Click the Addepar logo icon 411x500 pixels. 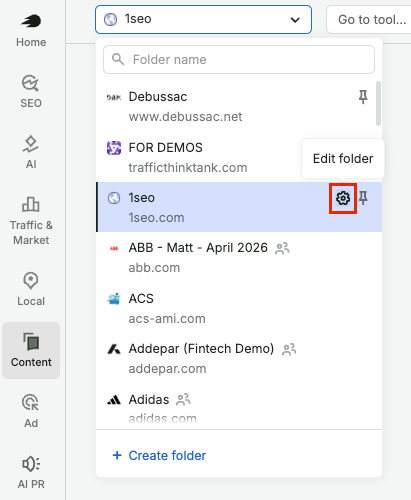pos(114,349)
